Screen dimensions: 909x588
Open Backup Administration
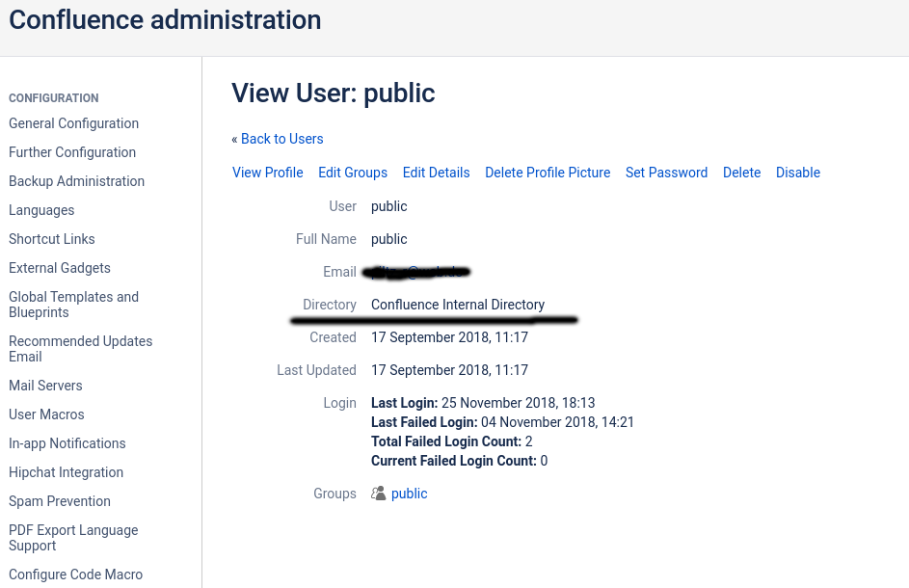[76, 181]
